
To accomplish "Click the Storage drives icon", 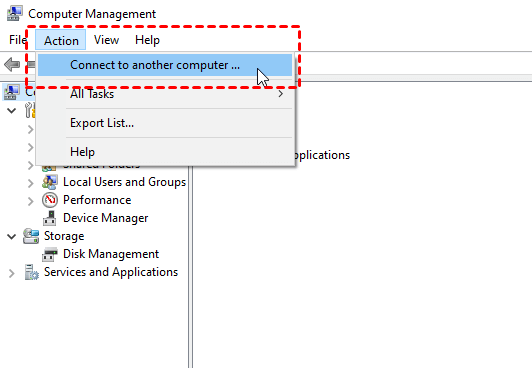I will [x=31, y=236].
